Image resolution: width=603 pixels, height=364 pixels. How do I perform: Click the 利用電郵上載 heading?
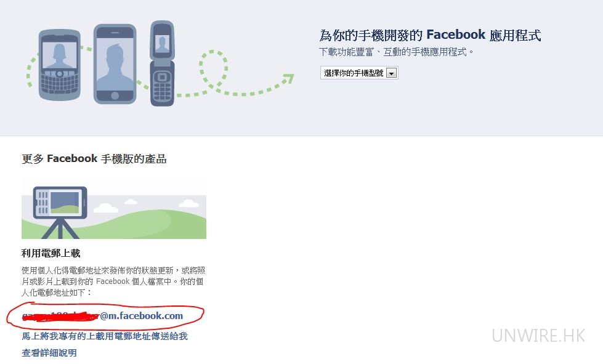tap(51, 253)
